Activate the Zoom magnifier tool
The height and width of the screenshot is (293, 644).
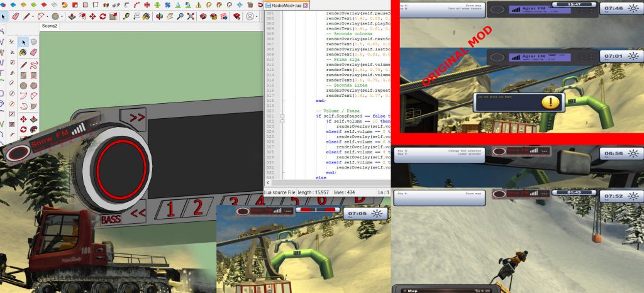[x=180, y=16]
